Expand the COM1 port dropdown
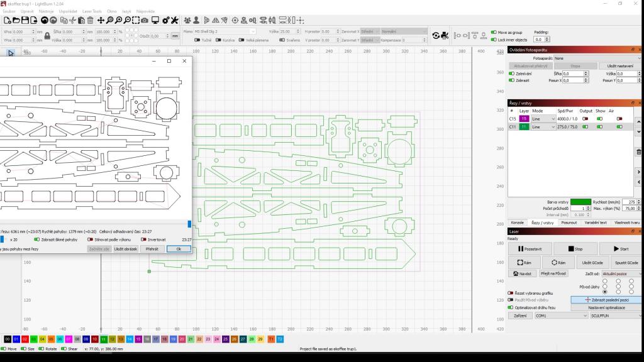Screen dimensions: 644x362 click(560, 315)
